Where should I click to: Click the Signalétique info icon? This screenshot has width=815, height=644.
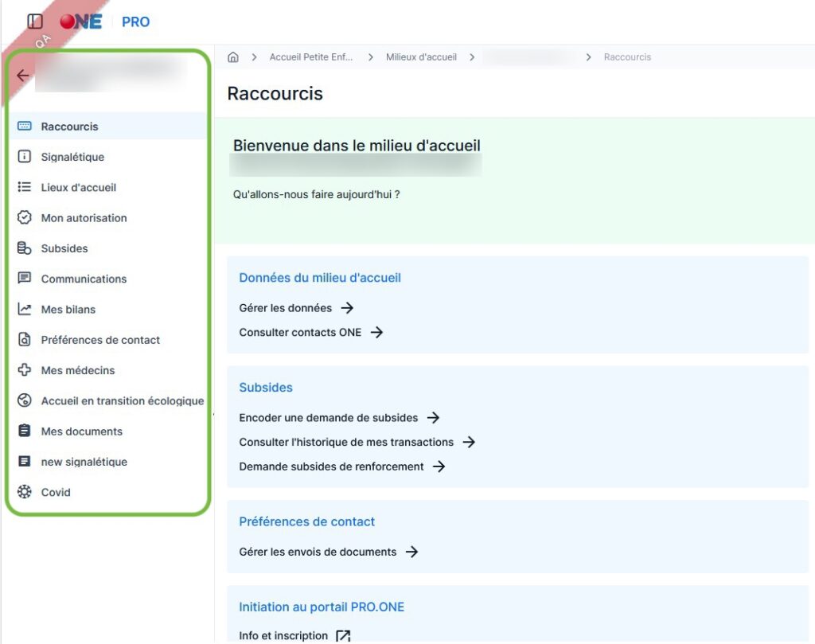25,157
